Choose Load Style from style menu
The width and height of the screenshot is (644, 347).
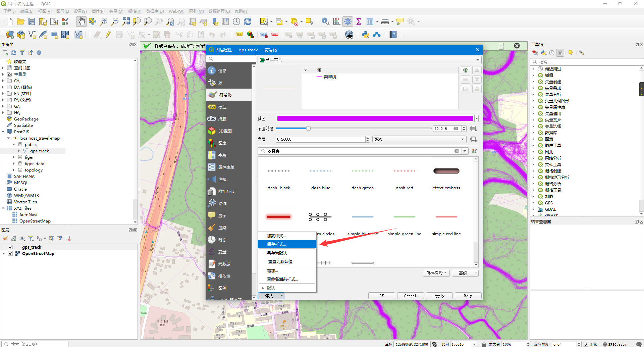(x=287, y=236)
